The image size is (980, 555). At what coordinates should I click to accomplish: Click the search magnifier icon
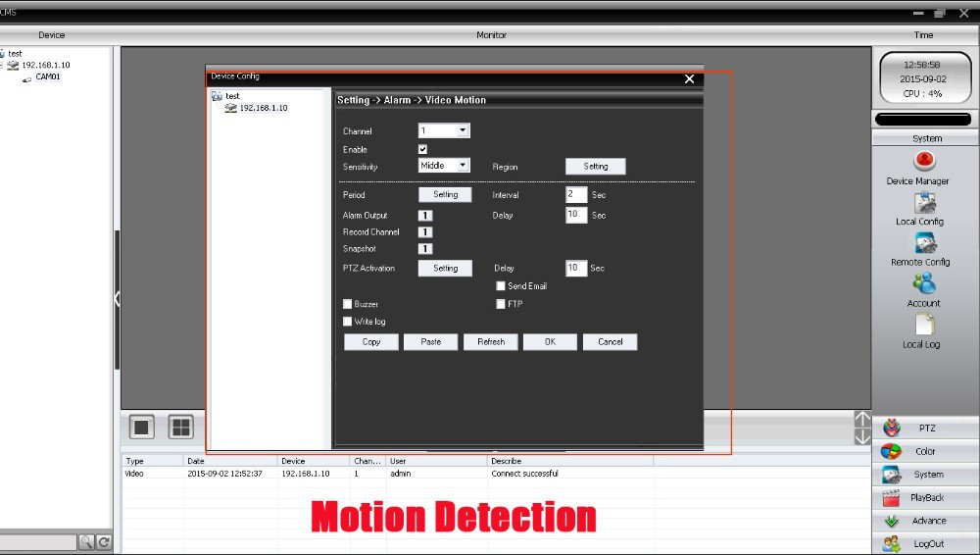click(x=86, y=541)
